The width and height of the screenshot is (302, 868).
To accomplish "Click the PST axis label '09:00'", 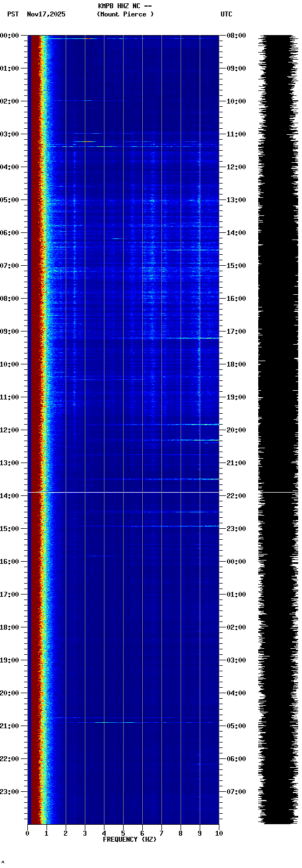I will 9,332.
